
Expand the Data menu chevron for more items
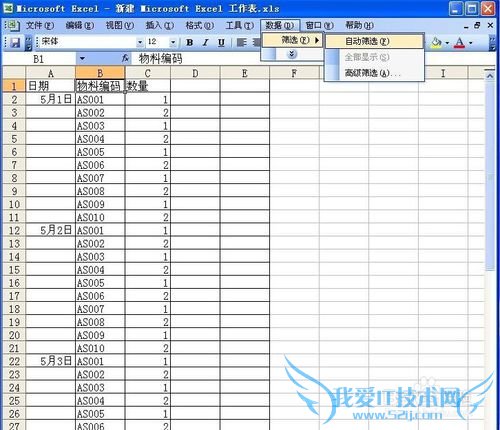click(x=292, y=54)
